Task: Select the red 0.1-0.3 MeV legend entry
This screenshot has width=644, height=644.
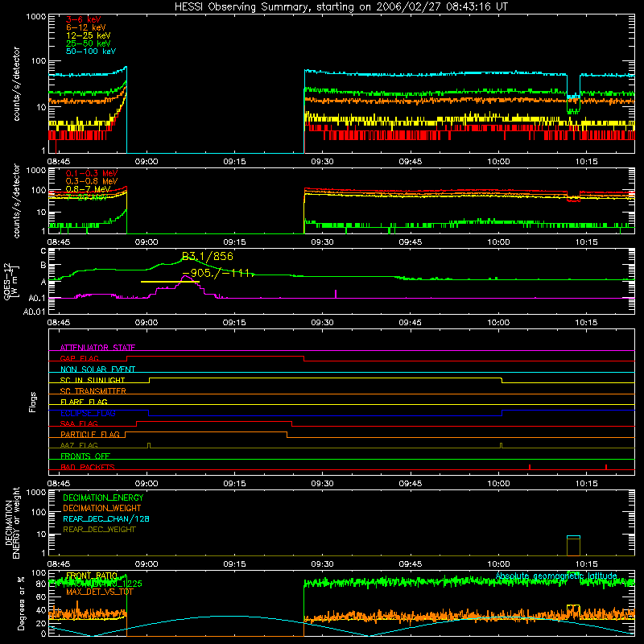Action: [x=92, y=173]
